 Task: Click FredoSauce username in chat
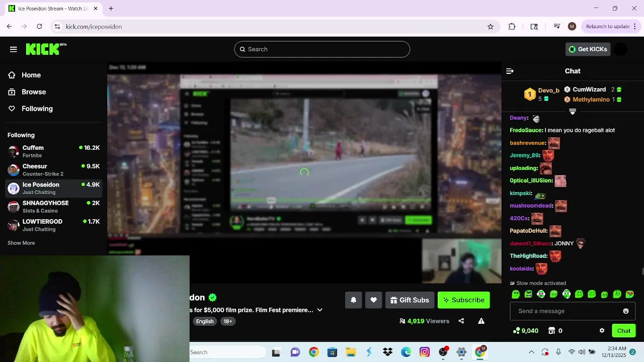coord(526,130)
